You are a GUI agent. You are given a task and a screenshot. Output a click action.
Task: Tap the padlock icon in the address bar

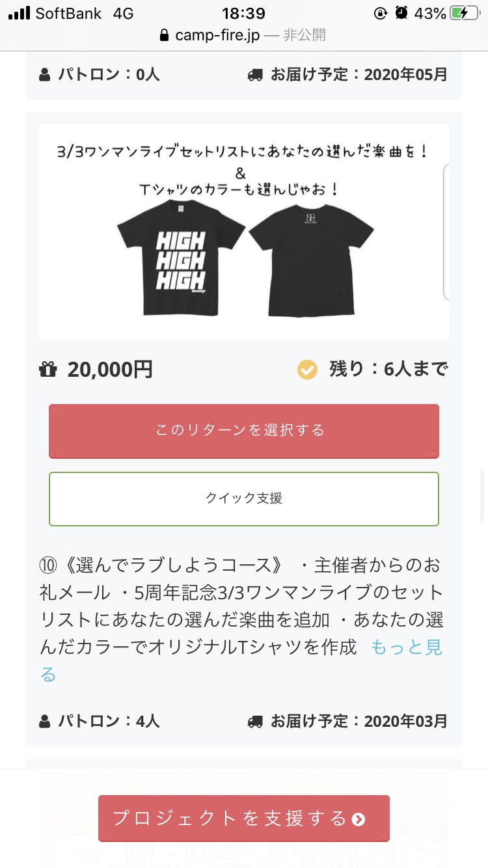(x=164, y=35)
